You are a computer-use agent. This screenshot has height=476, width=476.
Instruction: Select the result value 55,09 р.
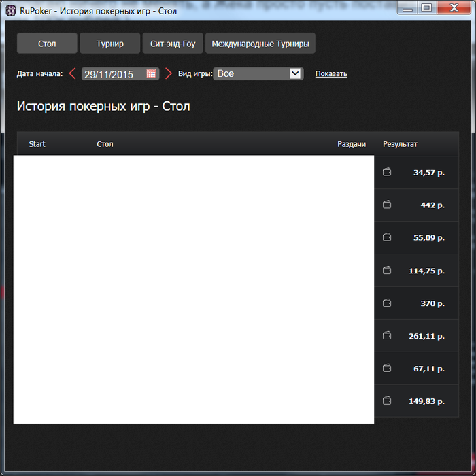[429, 238]
